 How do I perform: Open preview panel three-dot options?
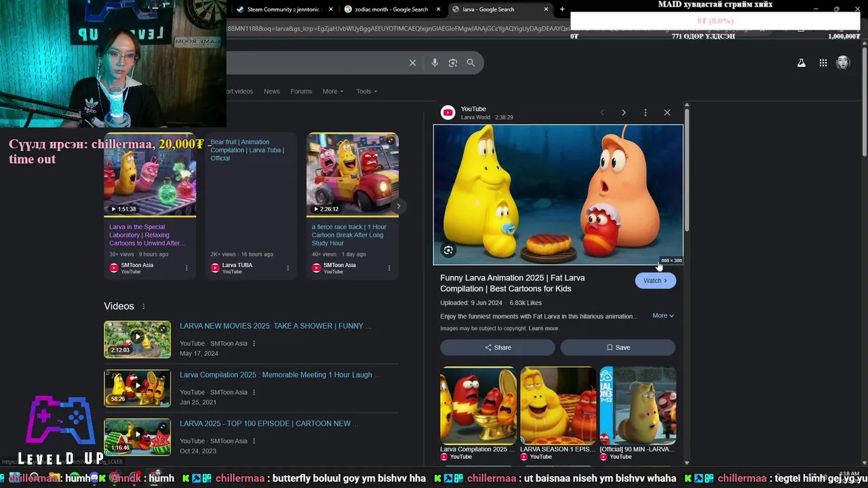[x=646, y=113]
